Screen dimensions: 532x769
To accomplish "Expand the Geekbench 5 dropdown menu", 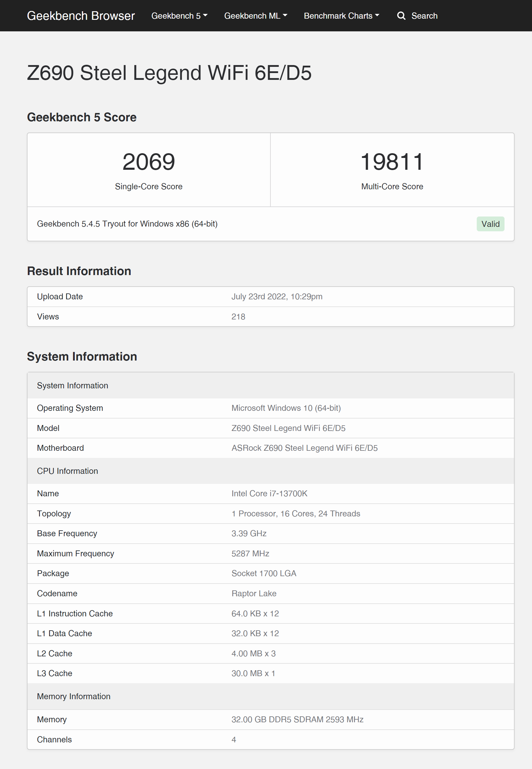I will point(179,16).
